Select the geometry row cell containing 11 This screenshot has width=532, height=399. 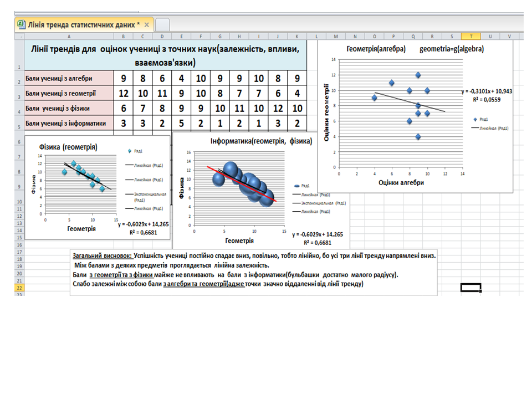coord(162,93)
